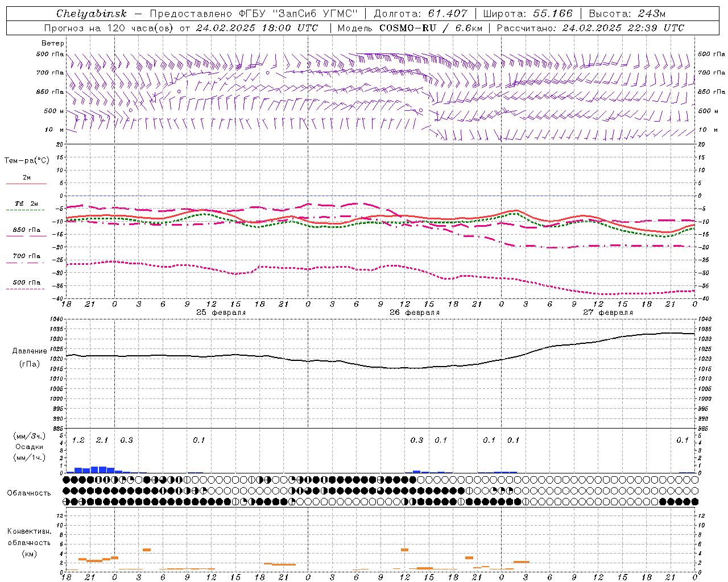Click the 'Конвективн.' convective cloud label
This screenshot has width=728, height=582.
29,531
